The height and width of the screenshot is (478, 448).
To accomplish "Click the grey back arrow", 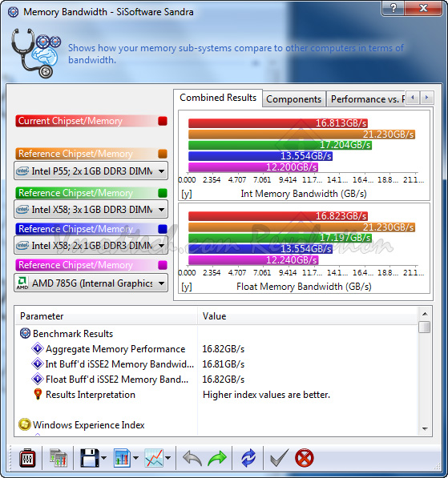I will [192, 458].
